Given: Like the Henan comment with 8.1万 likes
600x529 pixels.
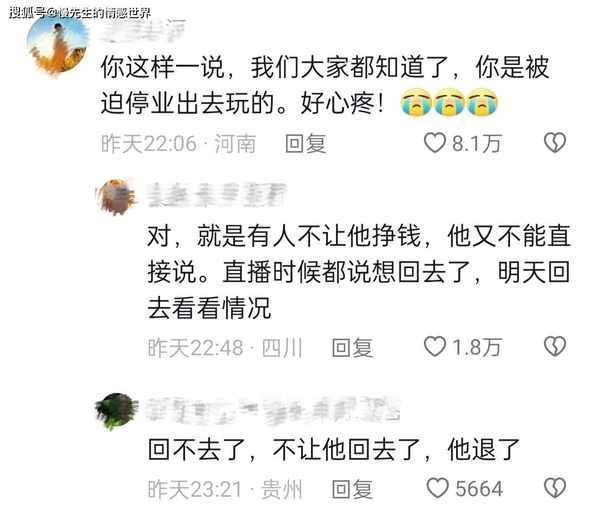Looking at the screenshot, I should click(x=435, y=143).
